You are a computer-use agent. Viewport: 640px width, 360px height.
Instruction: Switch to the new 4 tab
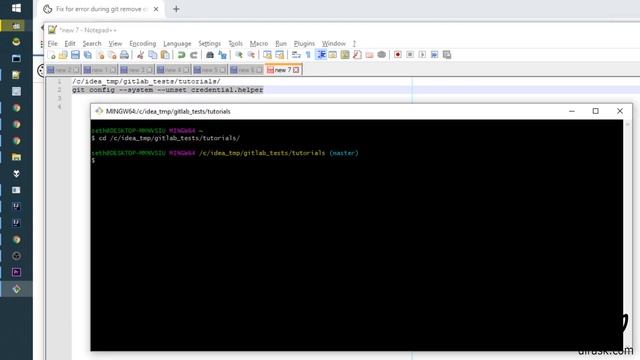173,70
